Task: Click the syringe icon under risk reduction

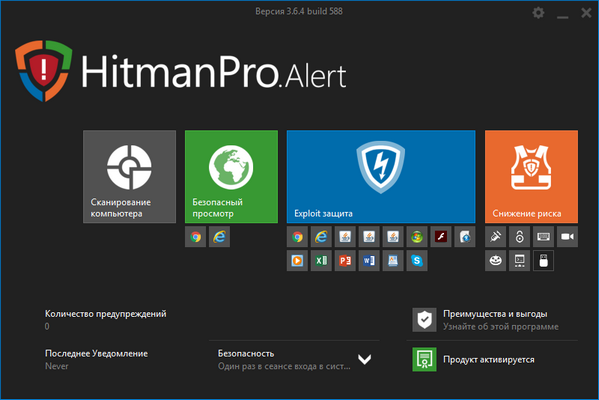Action: tap(495, 237)
